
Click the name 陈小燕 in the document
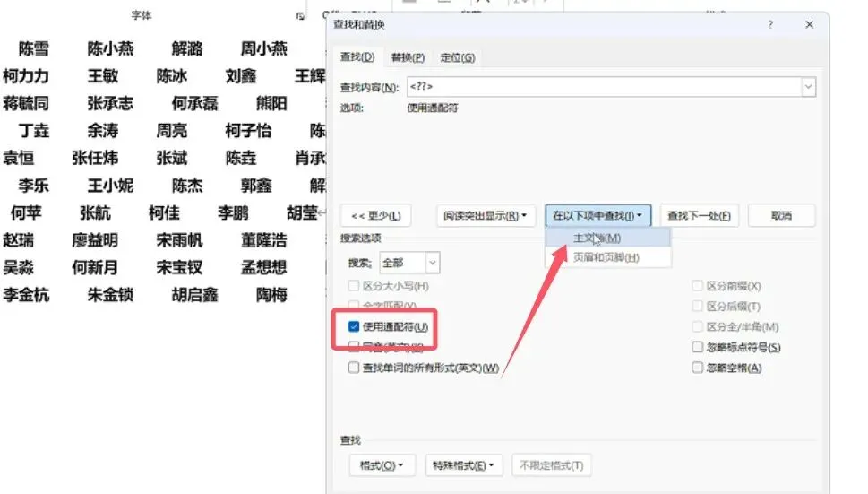111,48
